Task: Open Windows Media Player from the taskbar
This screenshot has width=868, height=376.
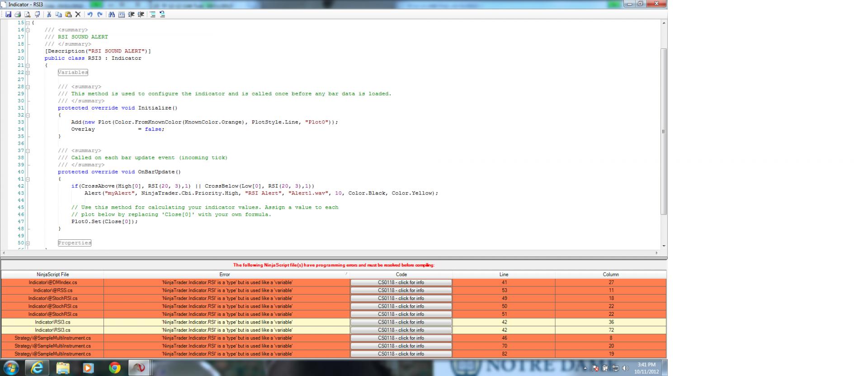Action: point(89,368)
